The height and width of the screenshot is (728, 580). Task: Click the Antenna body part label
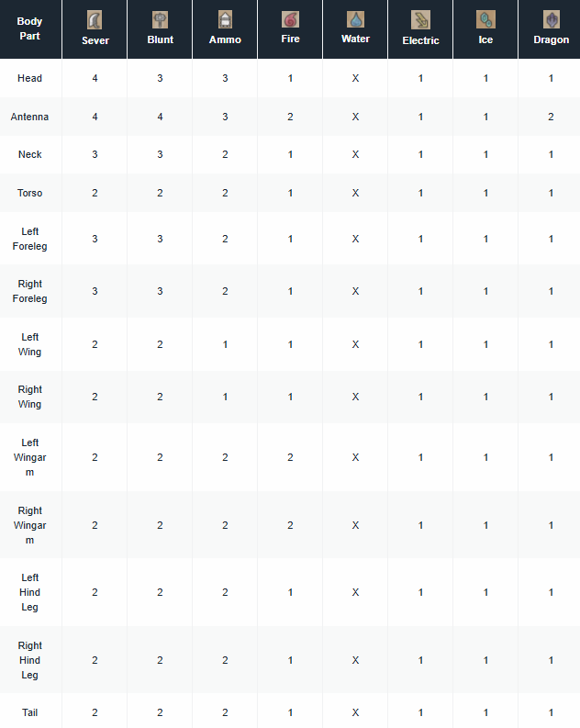(x=30, y=117)
